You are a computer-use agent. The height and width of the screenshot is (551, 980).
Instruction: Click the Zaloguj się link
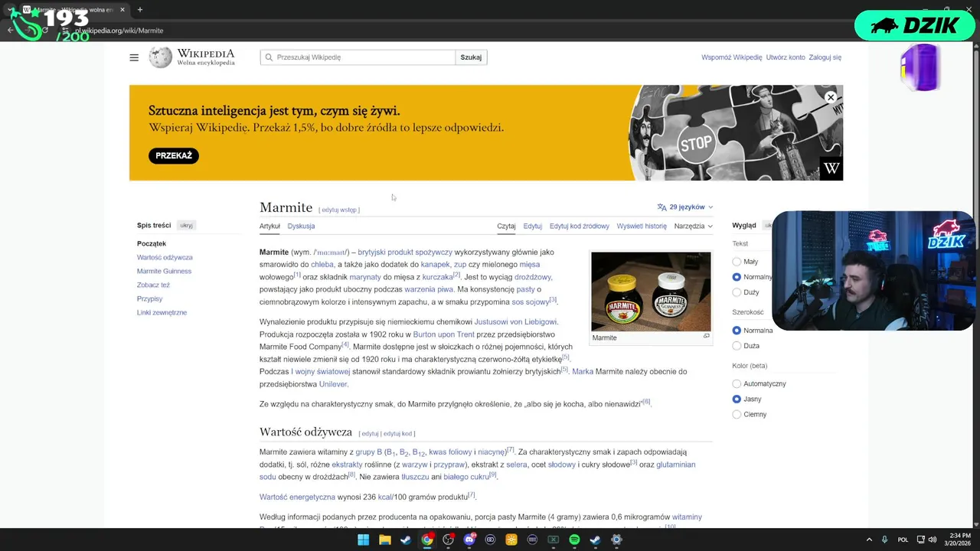point(825,57)
